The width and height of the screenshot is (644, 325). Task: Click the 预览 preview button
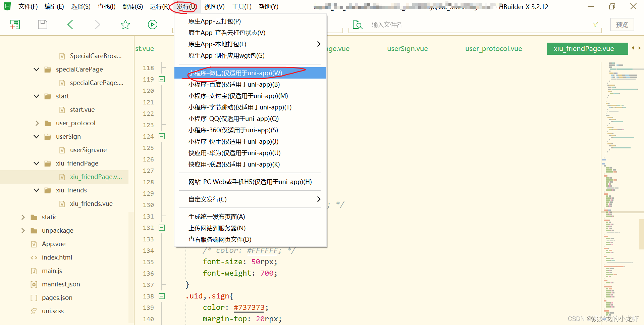pyautogui.click(x=622, y=25)
